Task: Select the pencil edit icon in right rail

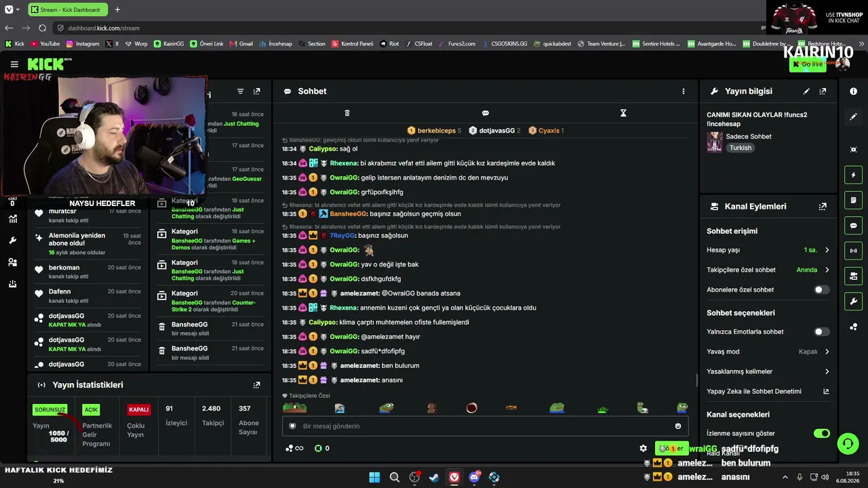Action: (853, 117)
